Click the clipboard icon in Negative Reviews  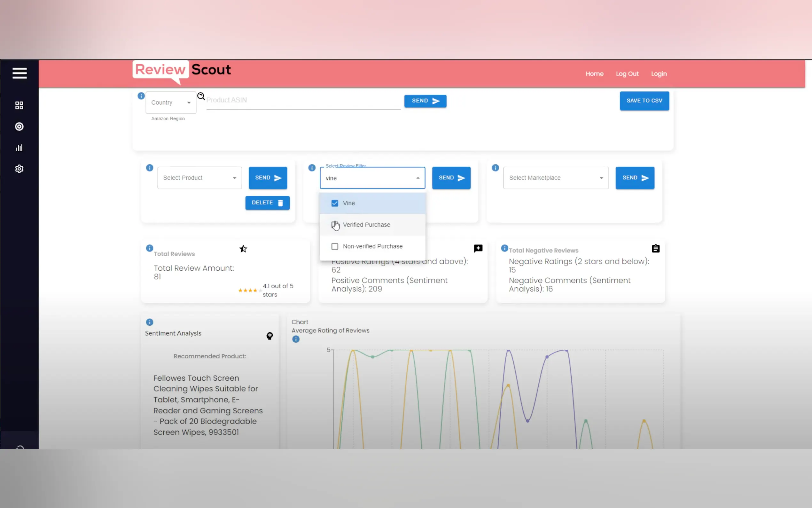tap(655, 249)
